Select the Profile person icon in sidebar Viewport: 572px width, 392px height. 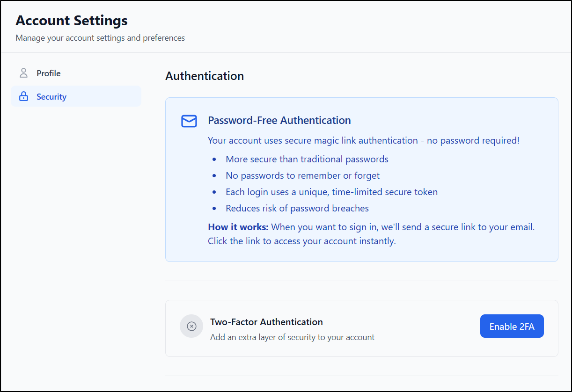(23, 73)
